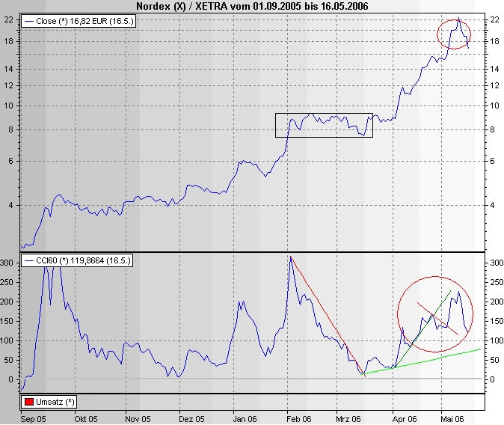Viewport: 504px width, 425px height.
Task: Click the left CCI axis value 50
Action: (9, 360)
